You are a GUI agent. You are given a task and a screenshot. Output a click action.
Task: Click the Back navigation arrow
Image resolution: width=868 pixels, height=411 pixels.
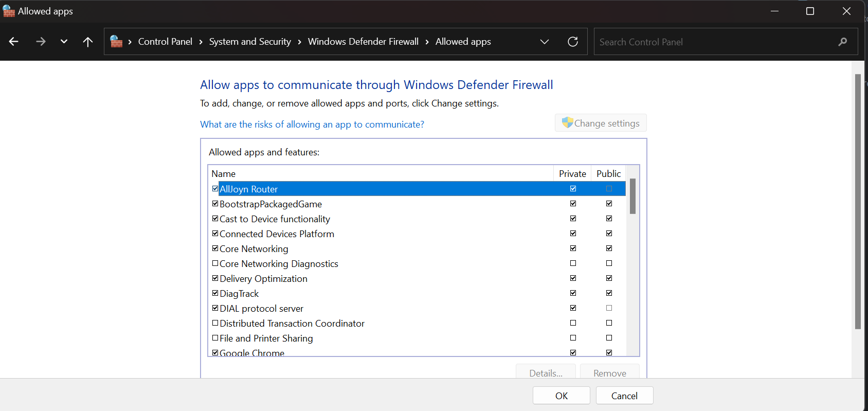(x=14, y=42)
